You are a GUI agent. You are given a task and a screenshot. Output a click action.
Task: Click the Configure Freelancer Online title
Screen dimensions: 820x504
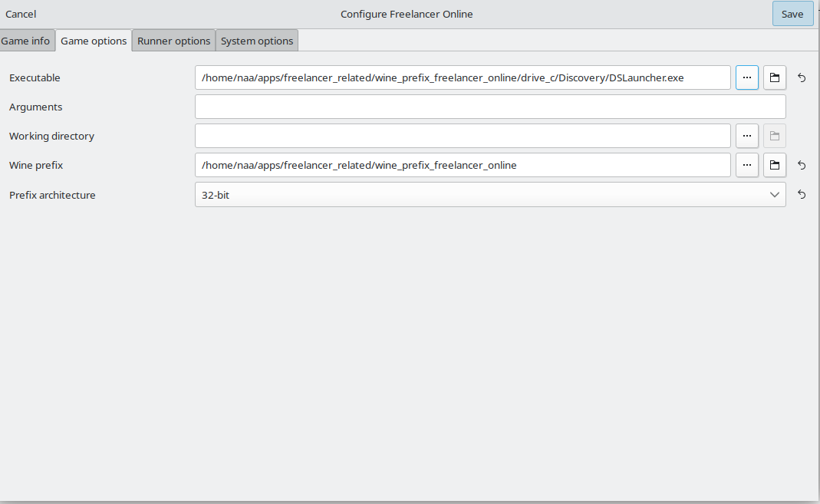(x=407, y=14)
